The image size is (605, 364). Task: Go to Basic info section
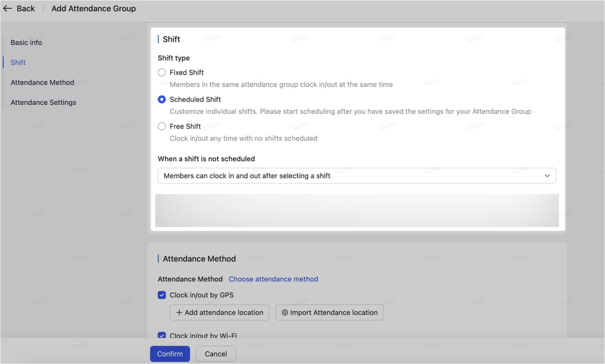(26, 42)
